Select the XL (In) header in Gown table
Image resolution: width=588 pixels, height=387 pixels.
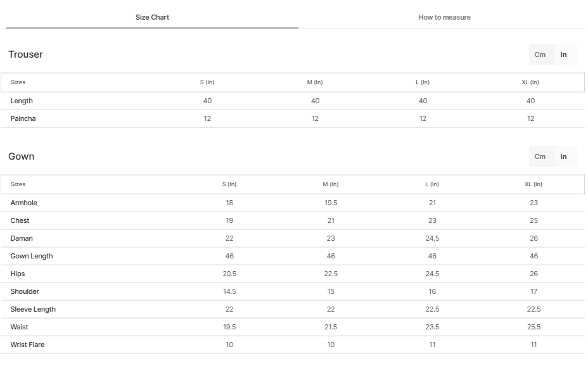click(534, 184)
